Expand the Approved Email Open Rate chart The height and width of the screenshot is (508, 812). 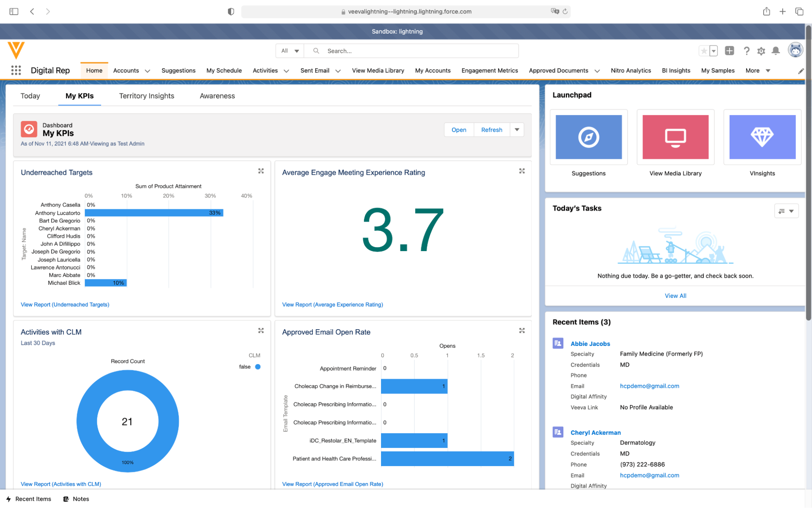pos(522,331)
